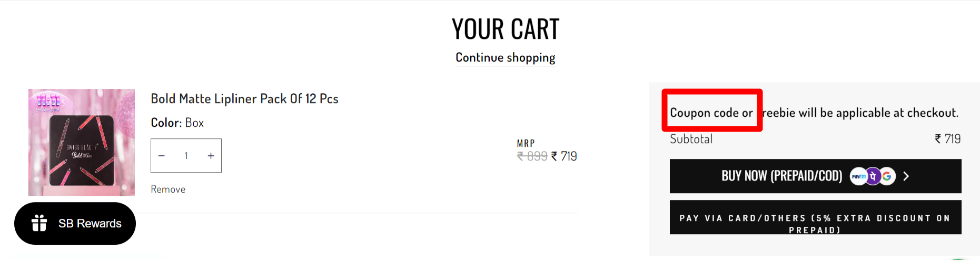This screenshot has width=980, height=260.
Task: Click the Coupon code notice text
Action: pyautogui.click(x=814, y=113)
